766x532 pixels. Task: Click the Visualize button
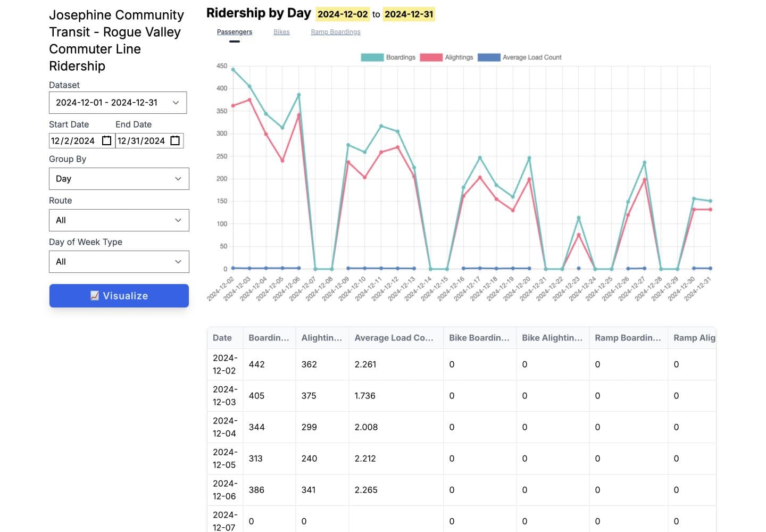pos(119,296)
